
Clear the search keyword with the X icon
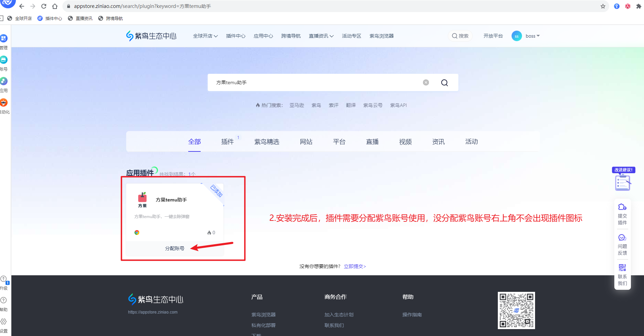(426, 82)
